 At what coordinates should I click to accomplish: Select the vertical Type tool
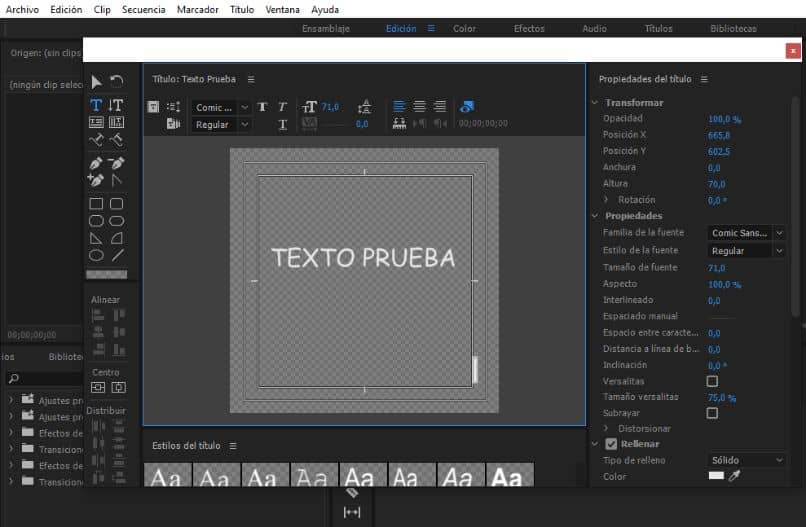tap(116, 105)
